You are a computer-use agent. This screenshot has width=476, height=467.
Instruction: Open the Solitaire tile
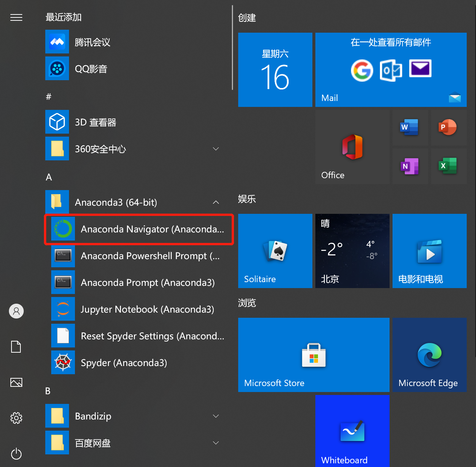275,251
